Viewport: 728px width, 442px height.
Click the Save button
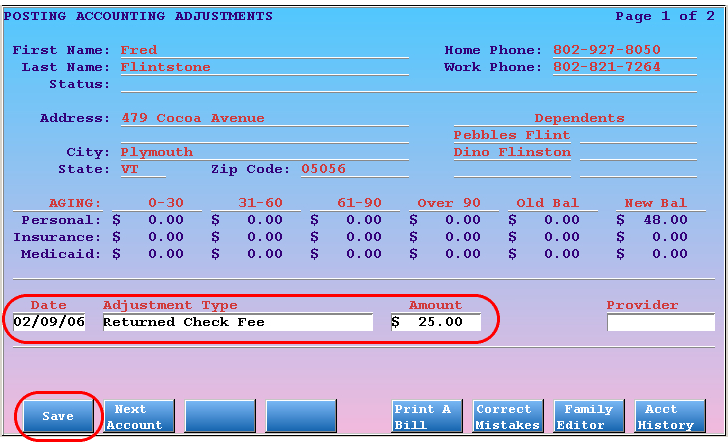(58, 416)
